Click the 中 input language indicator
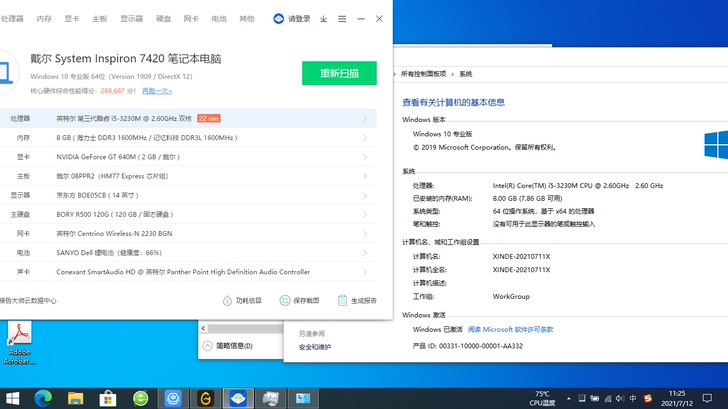The image size is (728, 409). (x=633, y=398)
